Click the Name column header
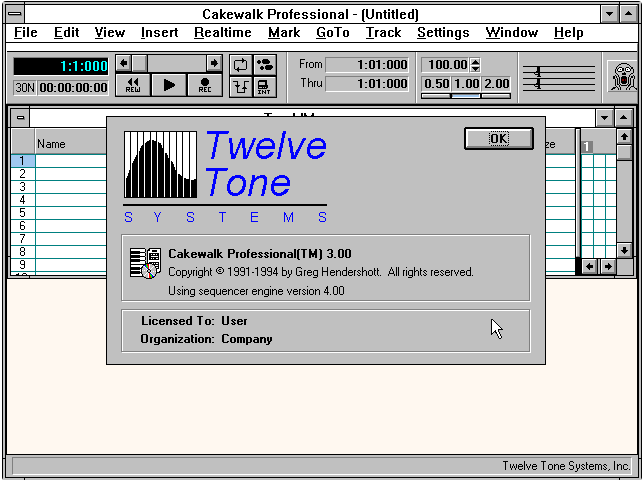 coord(70,143)
